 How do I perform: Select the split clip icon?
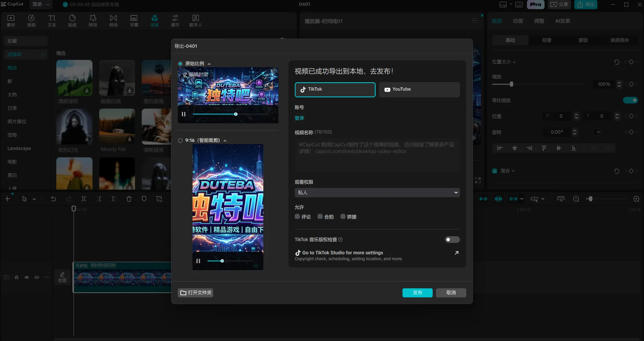(84, 199)
